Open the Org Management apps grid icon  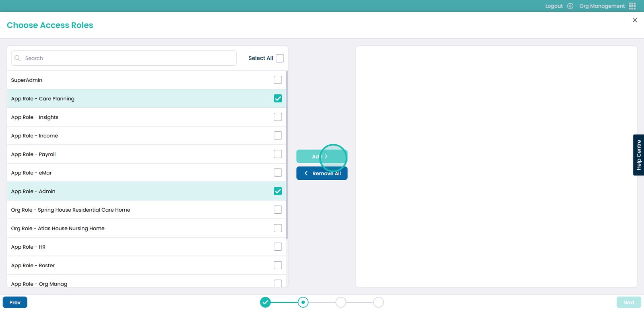tap(632, 6)
